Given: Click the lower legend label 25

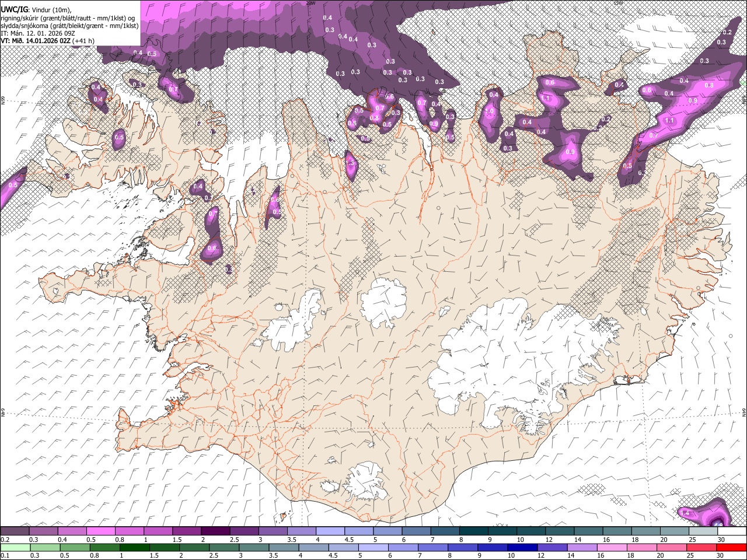Looking at the screenshot, I should point(690,555).
